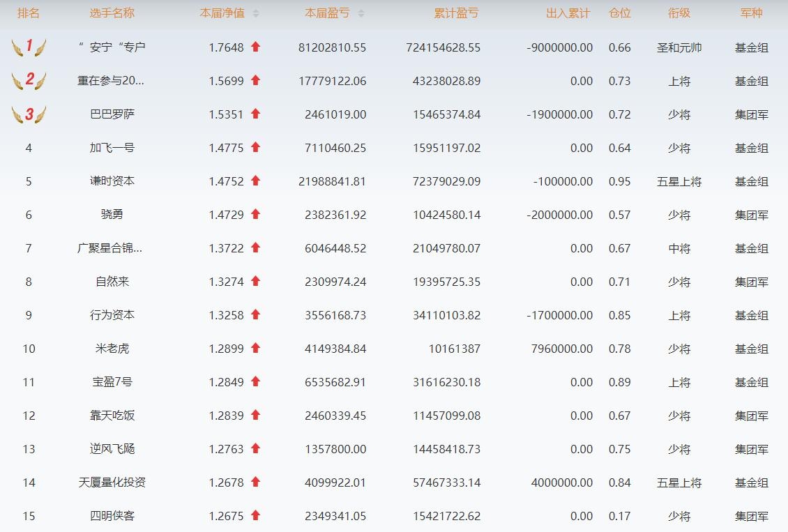Click red up arrow beside 1.3274
This screenshot has width=788, height=532.
click(255, 281)
